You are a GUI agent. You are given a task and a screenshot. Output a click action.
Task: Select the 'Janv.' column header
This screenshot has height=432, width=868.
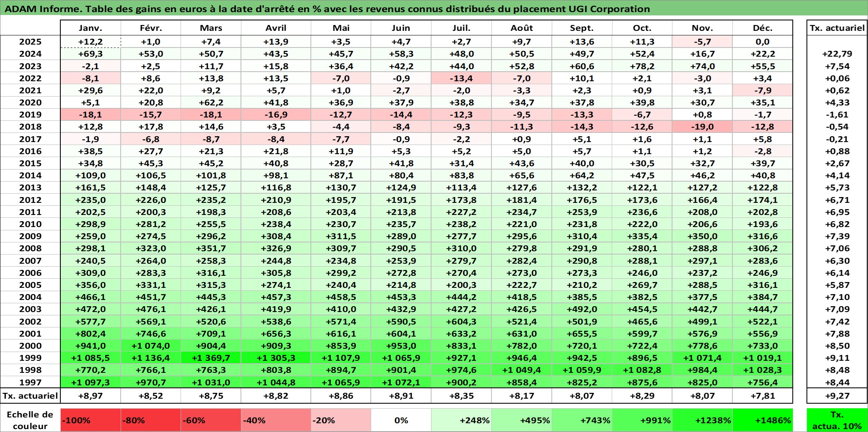click(91, 28)
